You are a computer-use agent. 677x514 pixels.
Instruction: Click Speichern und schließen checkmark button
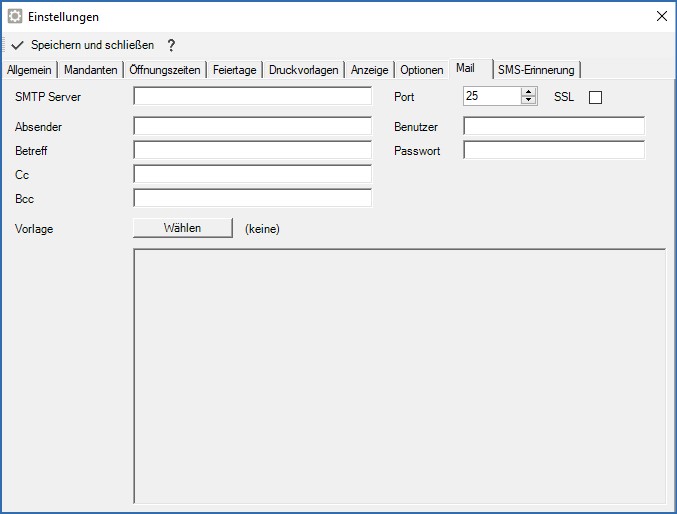point(84,45)
